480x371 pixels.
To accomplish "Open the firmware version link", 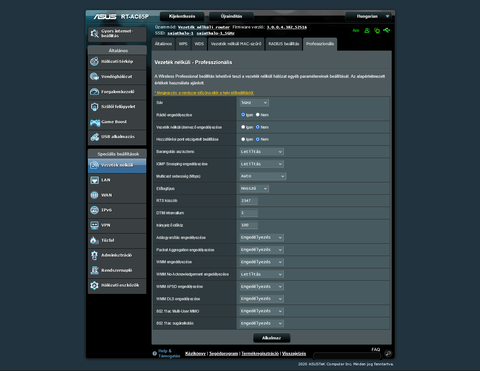I will coord(287,27).
